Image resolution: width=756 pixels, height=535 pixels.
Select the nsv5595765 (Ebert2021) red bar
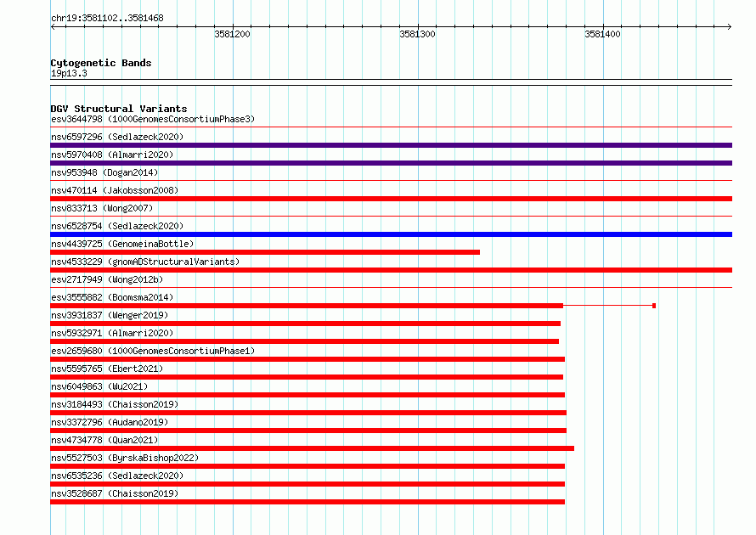(x=307, y=377)
